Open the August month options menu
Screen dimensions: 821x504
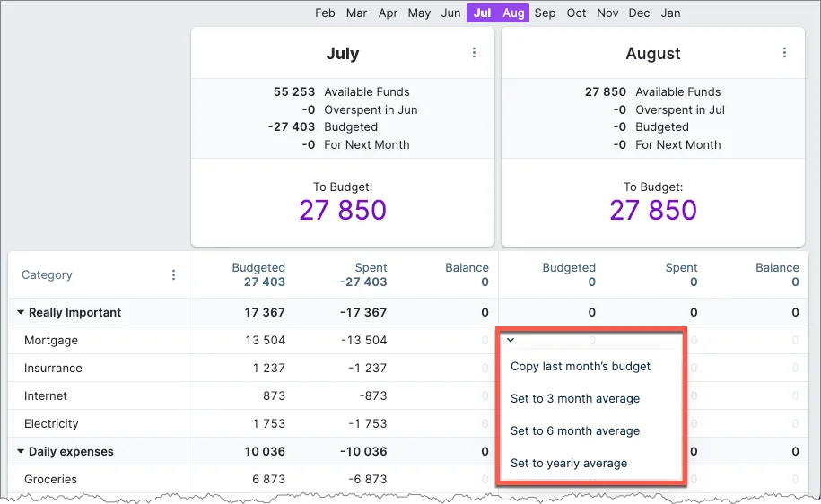click(784, 53)
